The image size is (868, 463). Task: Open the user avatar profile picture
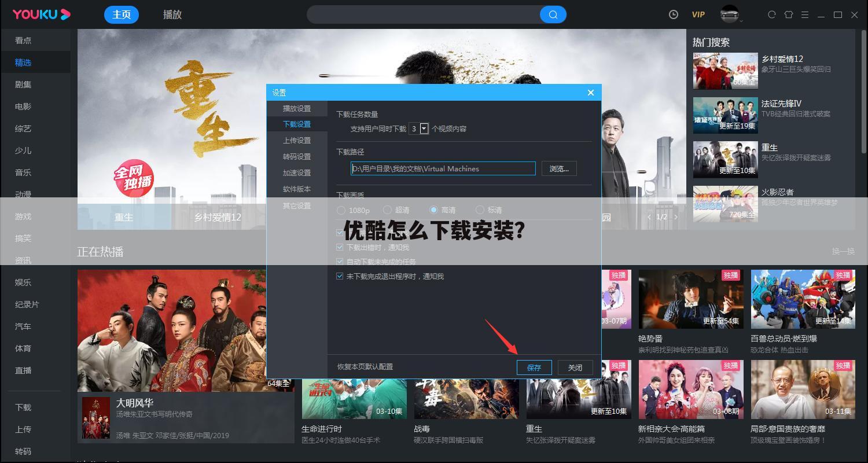coord(729,14)
